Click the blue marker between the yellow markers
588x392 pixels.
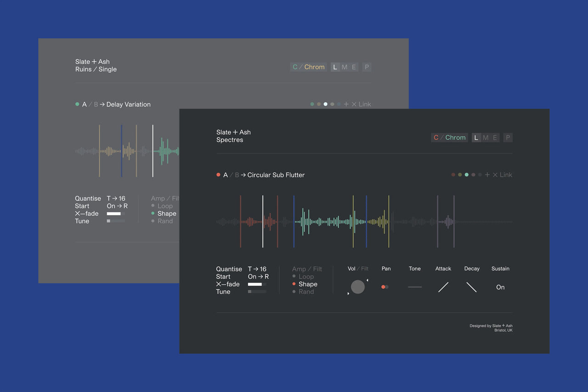point(367,222)
